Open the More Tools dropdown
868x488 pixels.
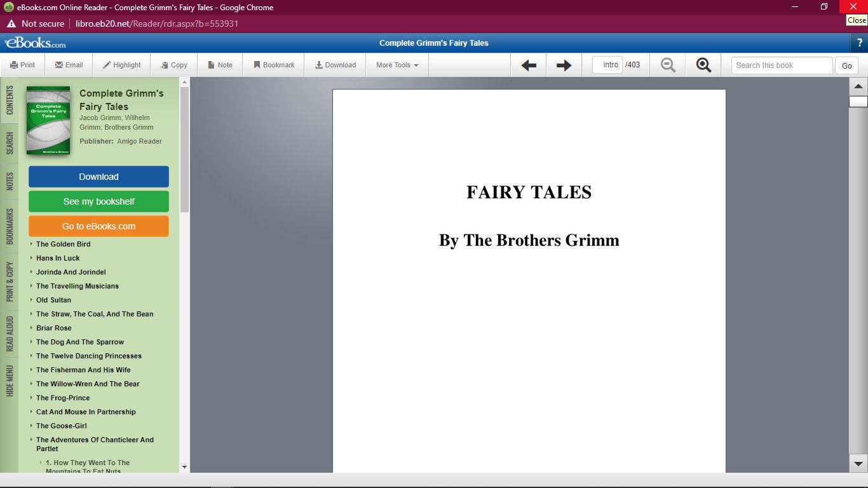coord(397,65)
